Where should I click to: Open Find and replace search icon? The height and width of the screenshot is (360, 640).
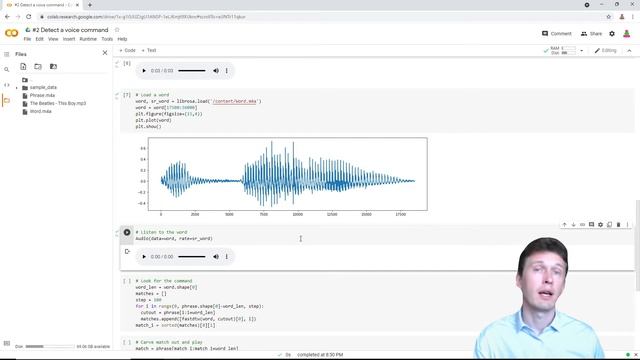[7, 70]
